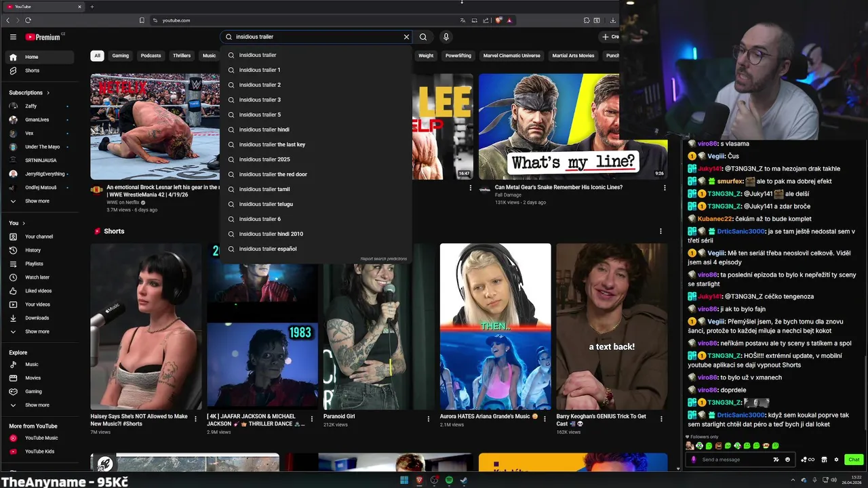Choose suggestion 'insidious trailer hindi 2010'

(x=316, y=234)
